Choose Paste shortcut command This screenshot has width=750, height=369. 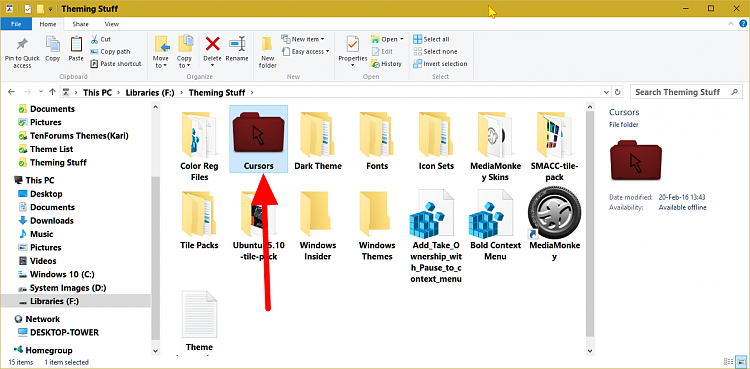tap(116, 64)
